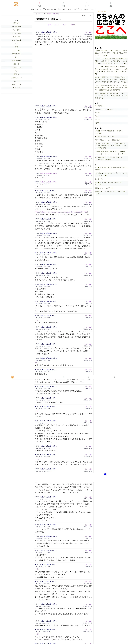This screenshot has width=129, height=644.
Task: Select the 最新50 pagination link
Action: click(x=73, y=25)
